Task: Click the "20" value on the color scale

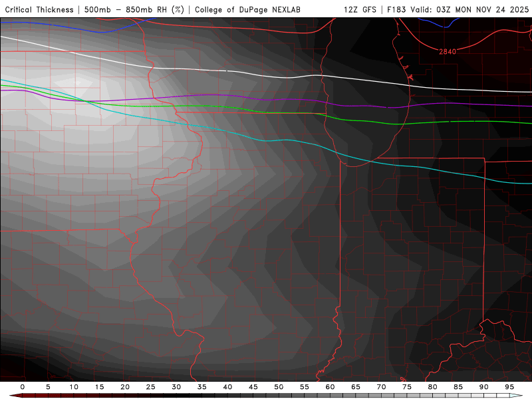Action: point(125,387)
